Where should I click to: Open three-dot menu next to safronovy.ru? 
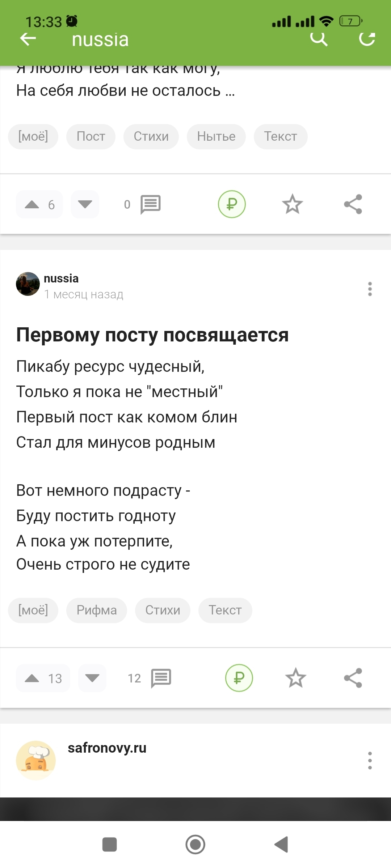(x=370, y=760)
